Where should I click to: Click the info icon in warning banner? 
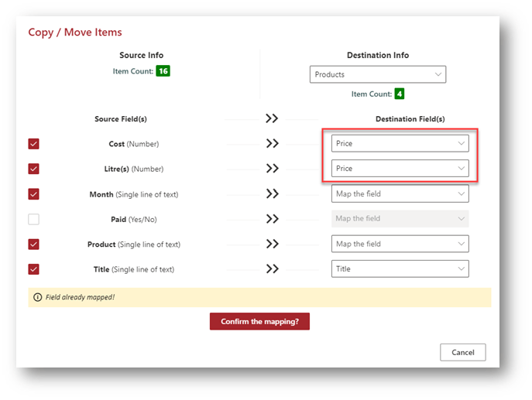click(x=36, y=297)
